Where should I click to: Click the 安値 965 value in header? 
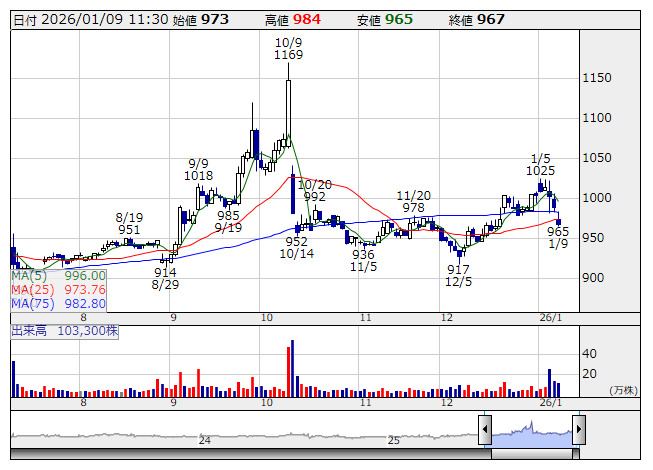point(384,20)
